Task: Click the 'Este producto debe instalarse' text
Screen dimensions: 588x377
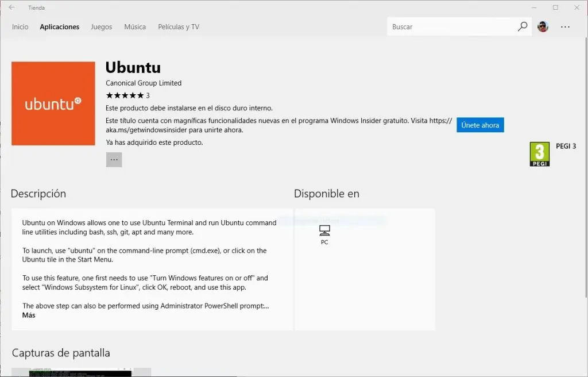Action: coord(189,108)
